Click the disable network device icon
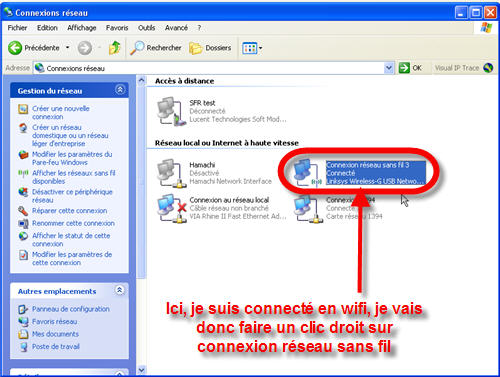500x377 pixels. [x=23, y=192]
